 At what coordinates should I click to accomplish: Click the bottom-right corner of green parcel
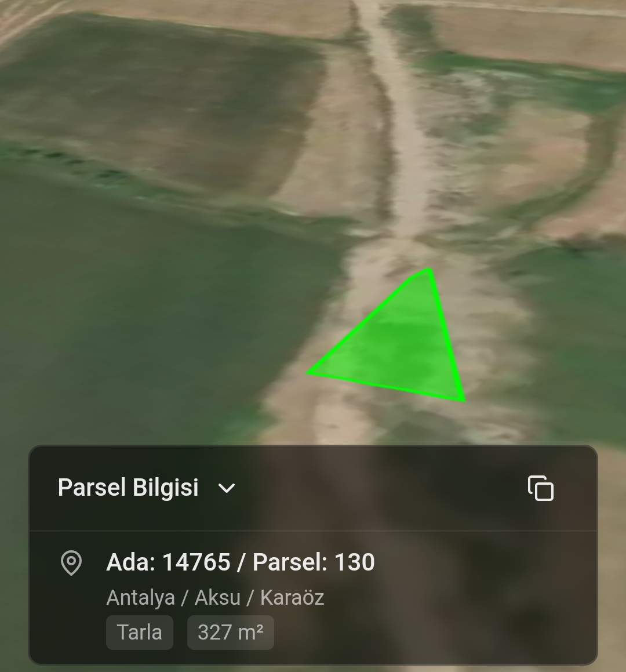point(464,400)
